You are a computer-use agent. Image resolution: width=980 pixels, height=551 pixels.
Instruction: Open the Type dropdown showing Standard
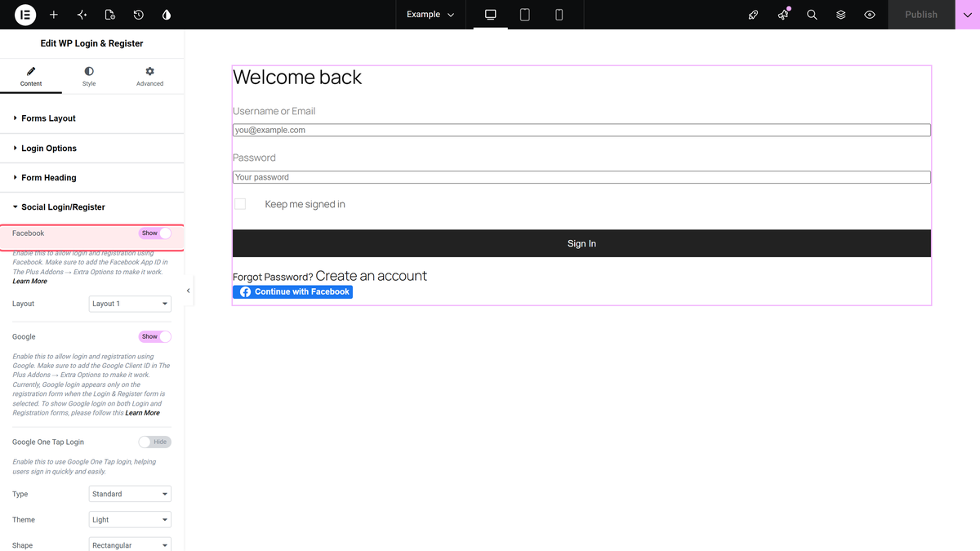coord(130,494)
